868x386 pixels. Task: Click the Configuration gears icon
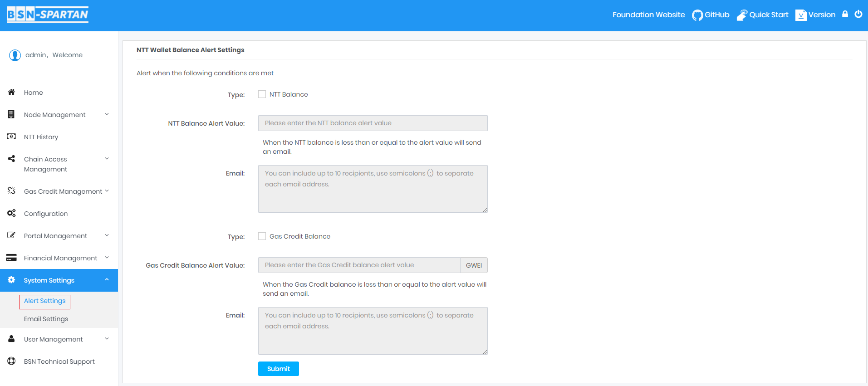click(x=12, y=213)
